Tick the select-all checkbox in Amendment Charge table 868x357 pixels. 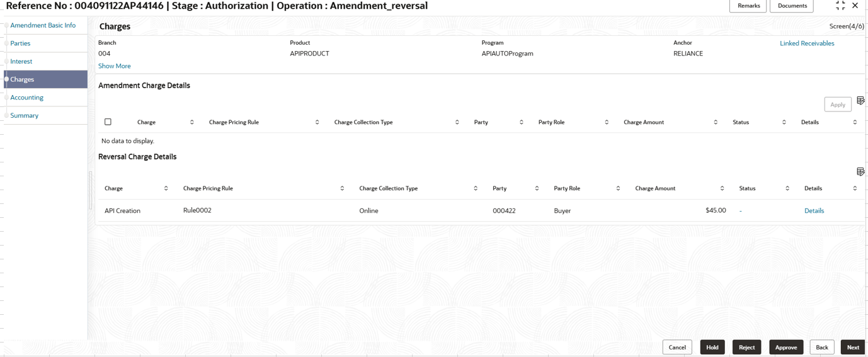pos(108,122)
